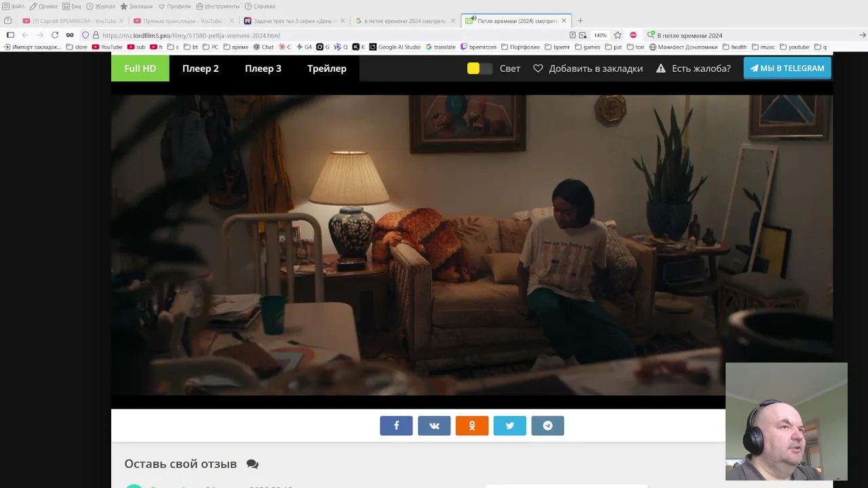This screenshot has height=488, width=868.
Task: Open the Справка menu
Action: (x=260, y=6)
